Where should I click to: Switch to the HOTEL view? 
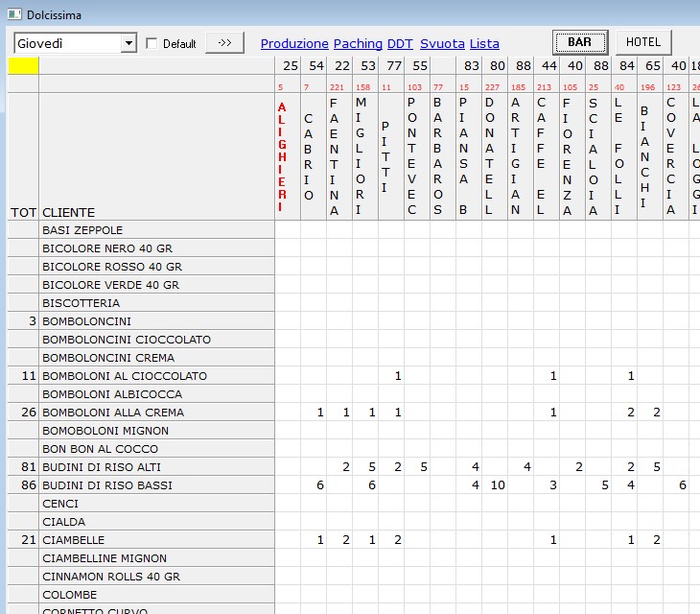[x=643, y=42]
